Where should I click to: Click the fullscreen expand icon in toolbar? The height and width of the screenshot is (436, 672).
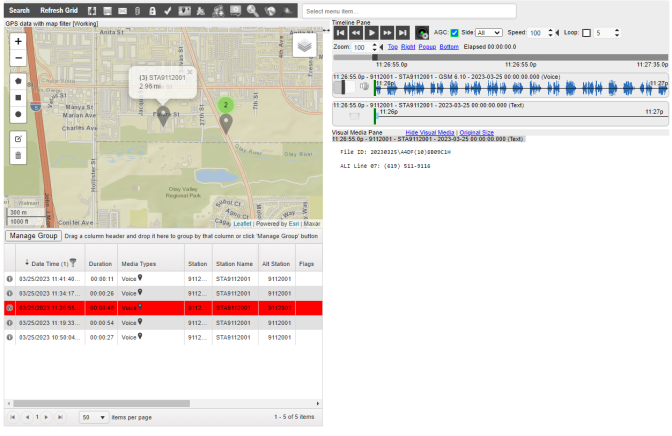click(92, 11)
